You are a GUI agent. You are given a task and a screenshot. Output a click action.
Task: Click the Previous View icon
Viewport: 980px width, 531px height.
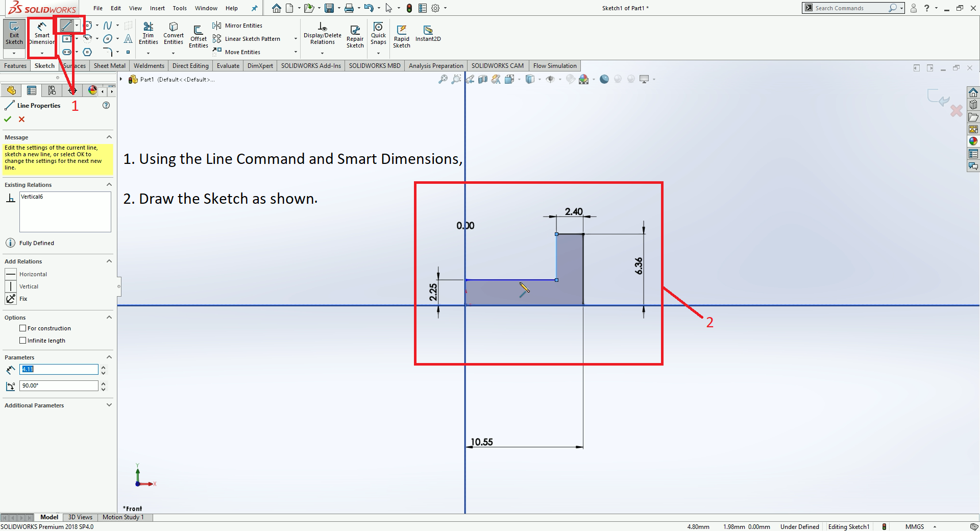(470, 79)
